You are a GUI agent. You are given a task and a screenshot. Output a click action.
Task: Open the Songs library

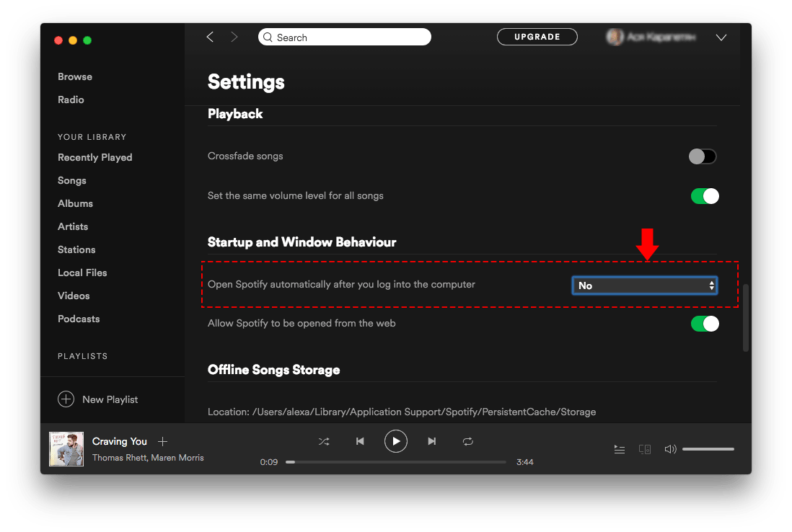click(71, 181)
